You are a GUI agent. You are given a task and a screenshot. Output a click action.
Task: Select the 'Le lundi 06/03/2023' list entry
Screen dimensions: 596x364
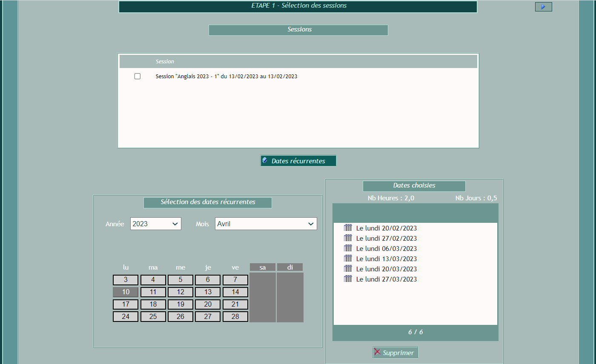386,248
